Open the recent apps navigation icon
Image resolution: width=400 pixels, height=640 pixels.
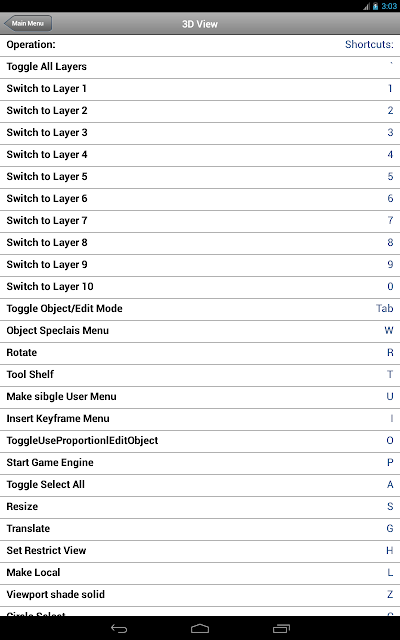point(281,629)
